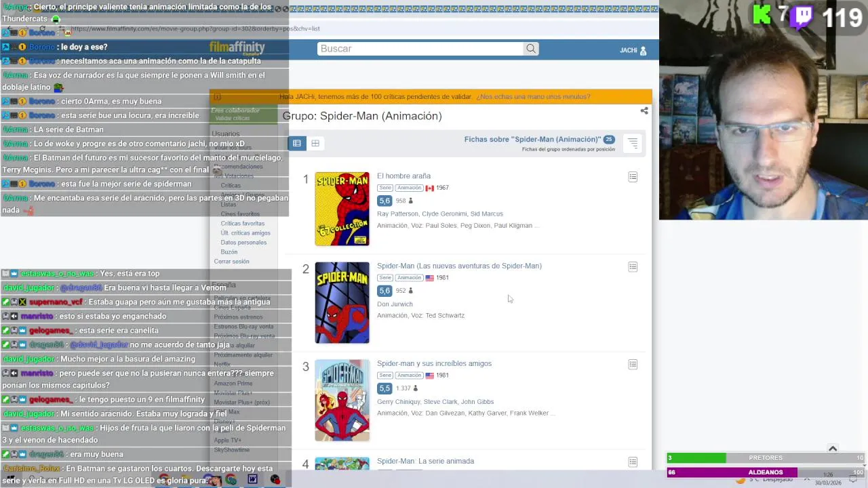Screen dimensions: 868x488
Task: Switch to list view layout
Action: pos(296,143)
